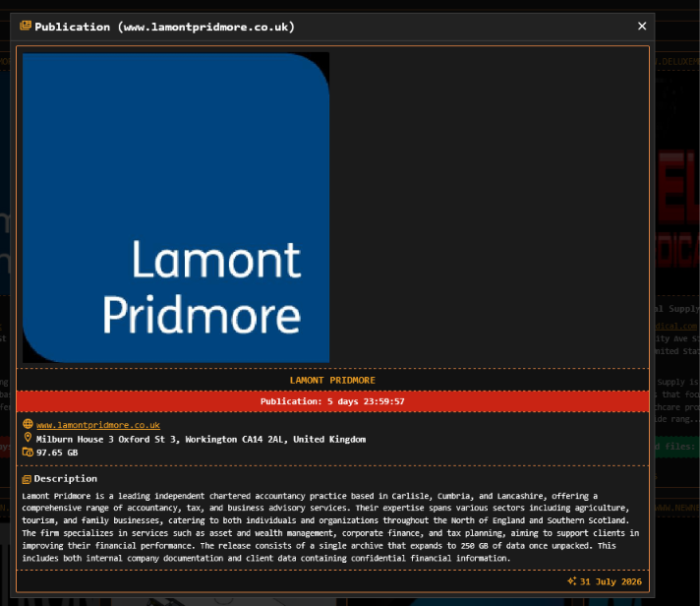Screen dimensions: 700x606
Task: Click the LAMONT PRIDMORE heading
Action: (x=332, y=381)
